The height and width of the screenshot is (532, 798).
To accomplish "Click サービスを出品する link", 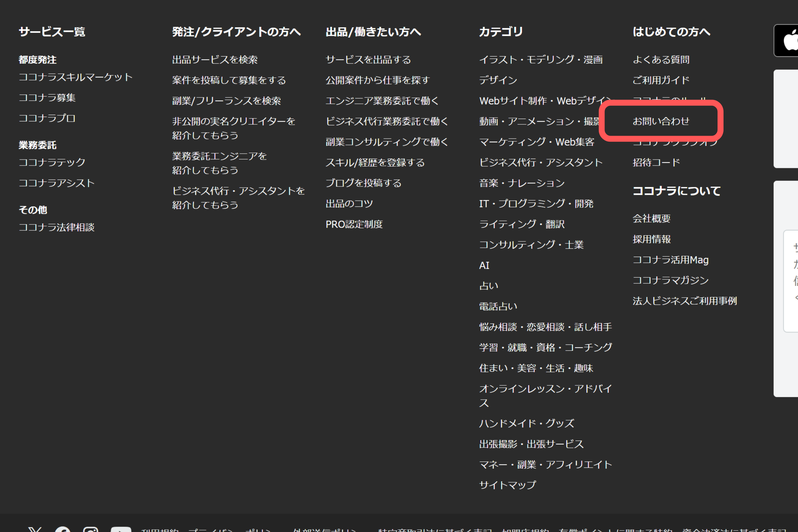I will (368, 60).
